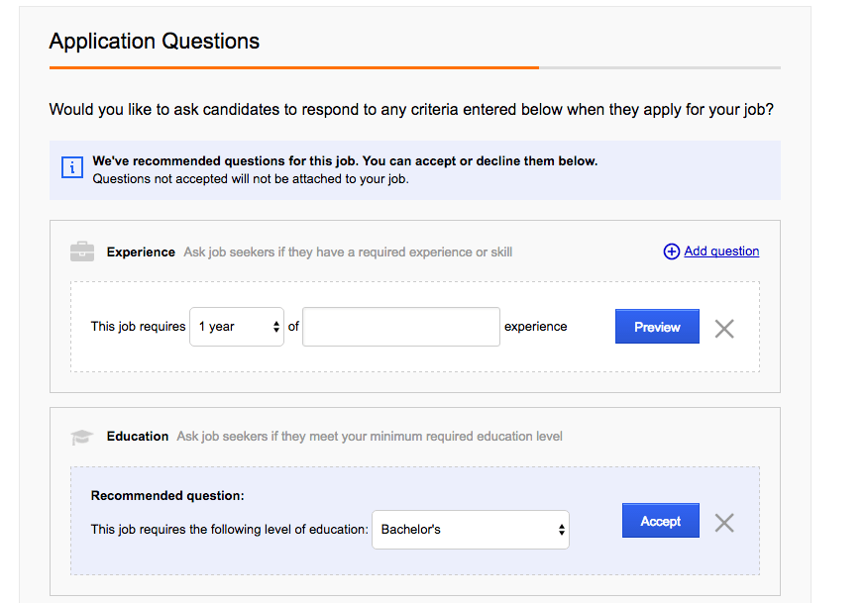Click the graduation cap icon next to Education

[82, 437]
